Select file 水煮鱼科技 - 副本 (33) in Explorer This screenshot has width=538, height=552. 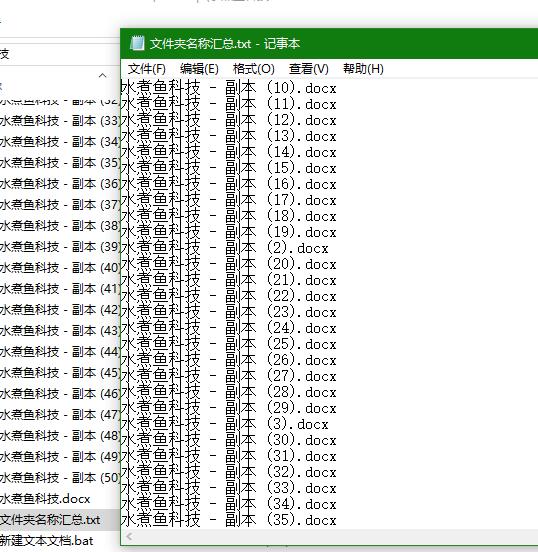[60, 121]
